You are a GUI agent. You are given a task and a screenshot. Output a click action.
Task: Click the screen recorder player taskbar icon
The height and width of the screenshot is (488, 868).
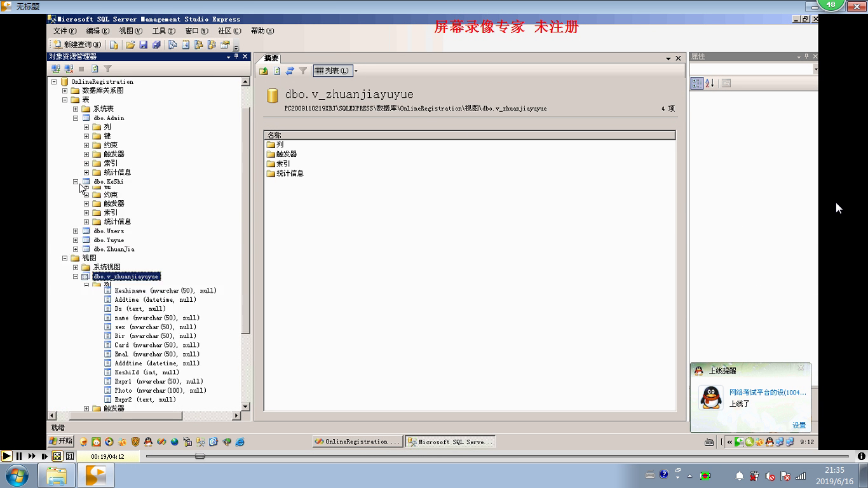pyautogui.click(x=96, y=475)
